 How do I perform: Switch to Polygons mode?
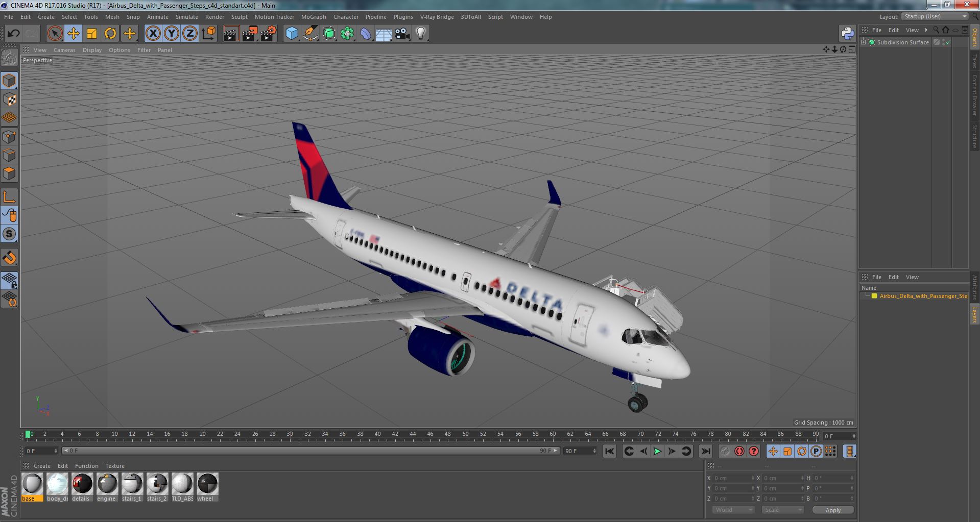coord(9,173)
